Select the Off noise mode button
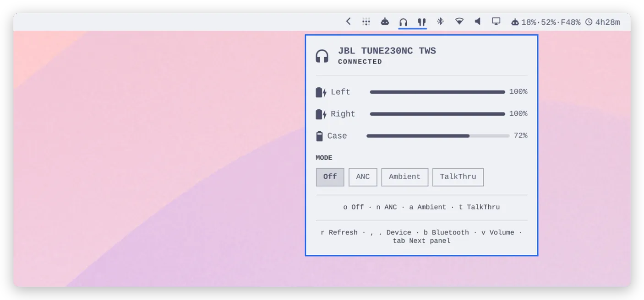644x300 pixels. [x=330, y=177]
